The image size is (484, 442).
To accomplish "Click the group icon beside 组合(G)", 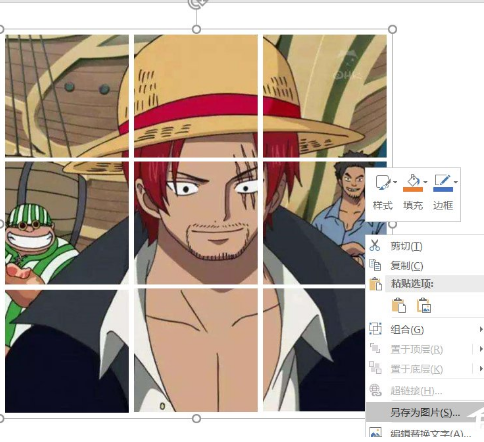I will [375, 329].
